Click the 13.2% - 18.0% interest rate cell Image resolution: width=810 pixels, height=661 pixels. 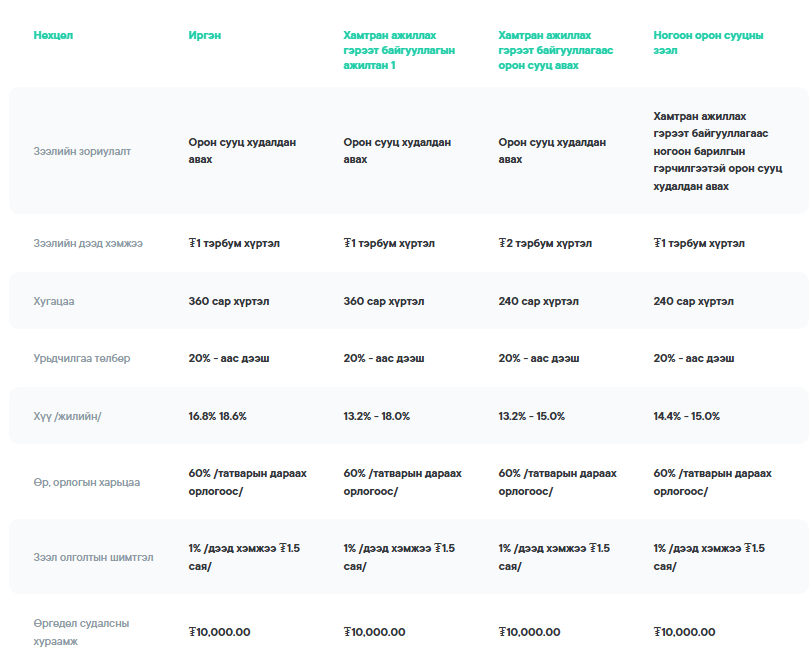pyautogui.click(x=376, y=416)
